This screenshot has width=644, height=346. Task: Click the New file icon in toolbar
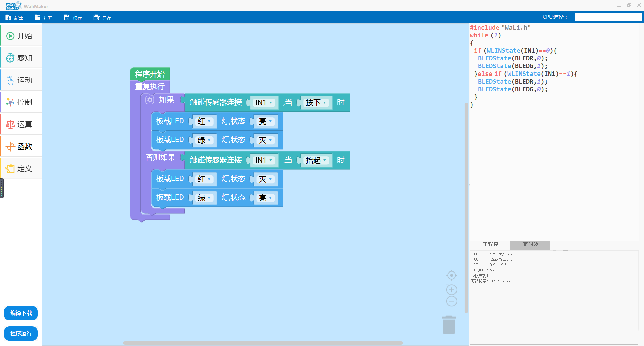(8, 18)
